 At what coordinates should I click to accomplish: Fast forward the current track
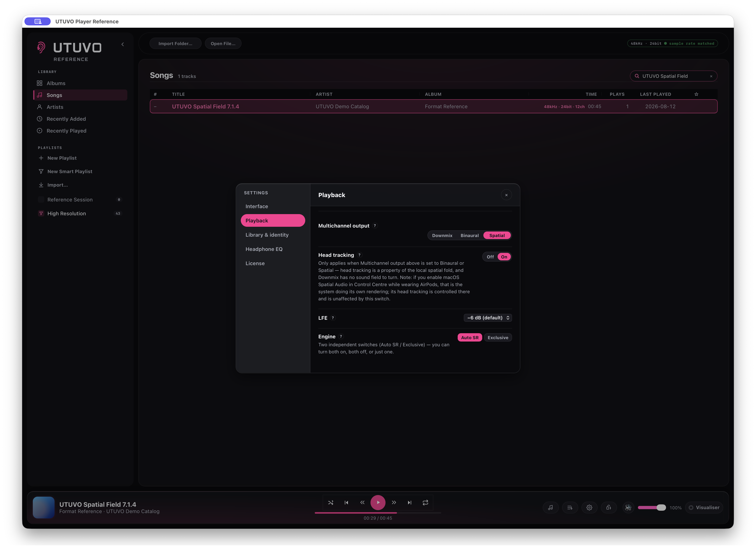[x=394, y=503]
